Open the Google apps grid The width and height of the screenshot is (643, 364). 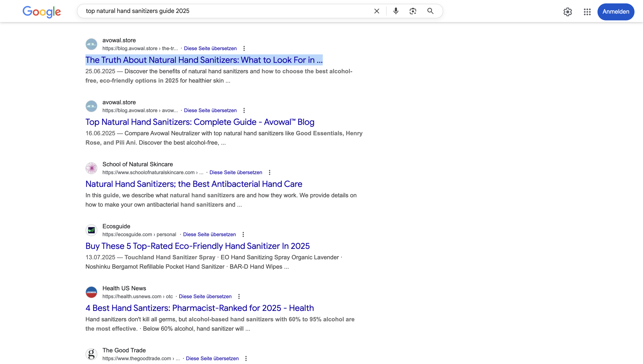click(587, 12)
